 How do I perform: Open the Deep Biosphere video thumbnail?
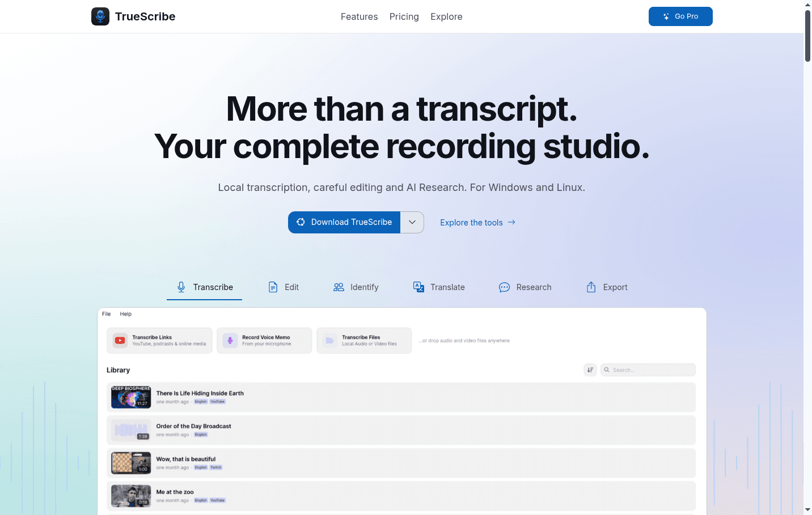click(131, 397)
